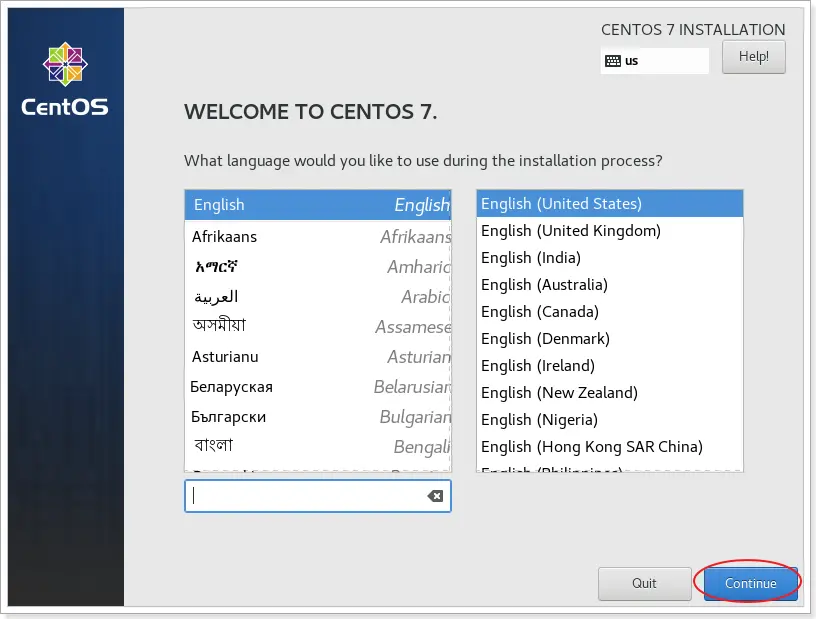Pick English (Australia) locale
Screen dimensions: 816x619
(x=610, y=285)
